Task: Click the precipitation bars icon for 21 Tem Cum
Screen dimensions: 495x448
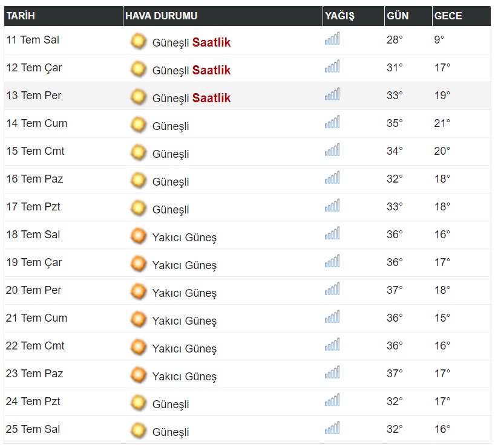Action: [332, 316]
